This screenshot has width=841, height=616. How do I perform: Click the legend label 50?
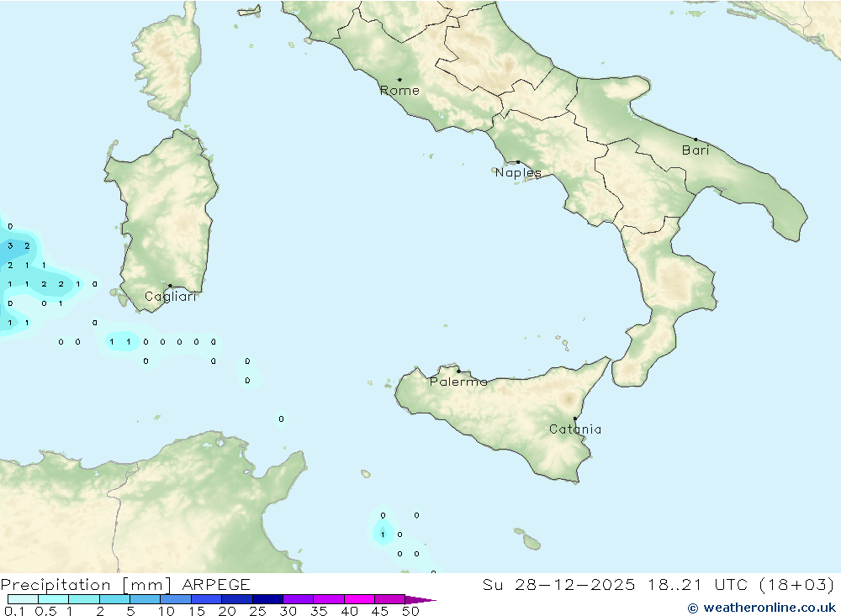pos(410,611)
